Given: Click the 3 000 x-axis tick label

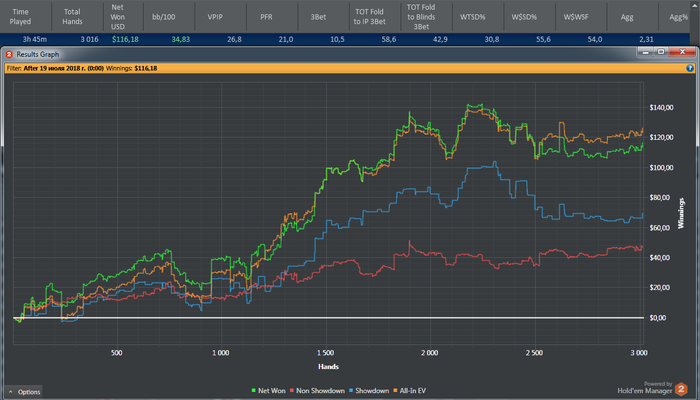Looking at the screenshot, I should coord(639,353).
